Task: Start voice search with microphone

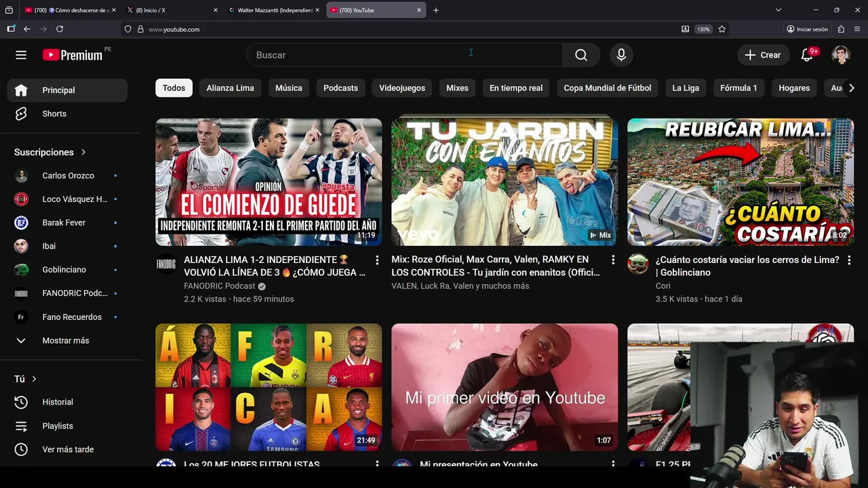Action: tap(621, 55)
